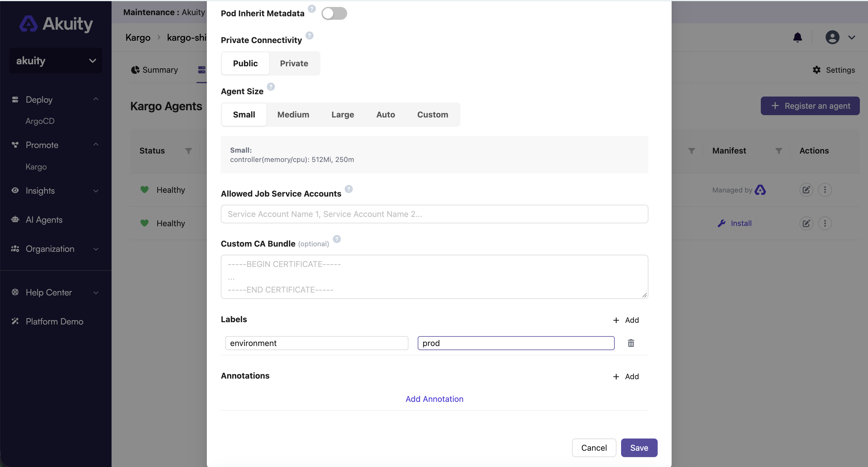Edit the agent in Managed by row

(806, 190)
